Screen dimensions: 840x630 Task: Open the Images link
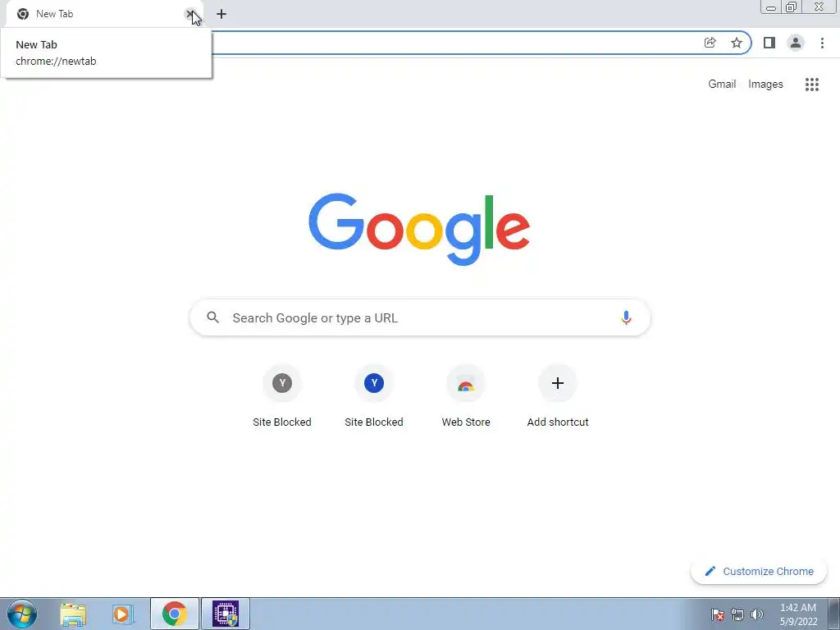(765, 84)
